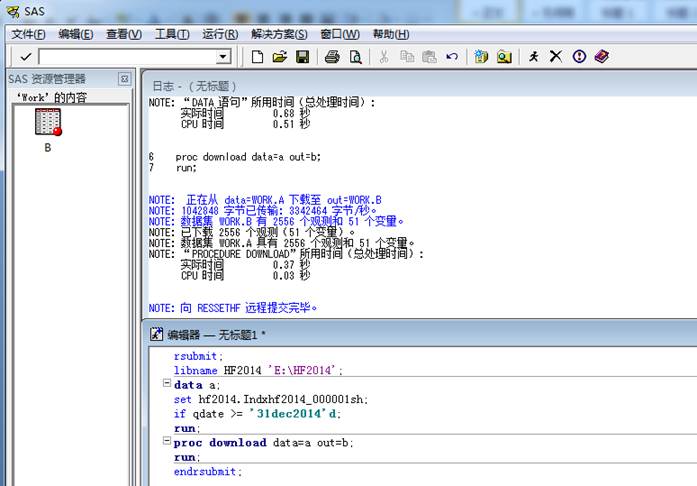Collapse the 'proc download' code block
The image size is (697, 486).
166,442
